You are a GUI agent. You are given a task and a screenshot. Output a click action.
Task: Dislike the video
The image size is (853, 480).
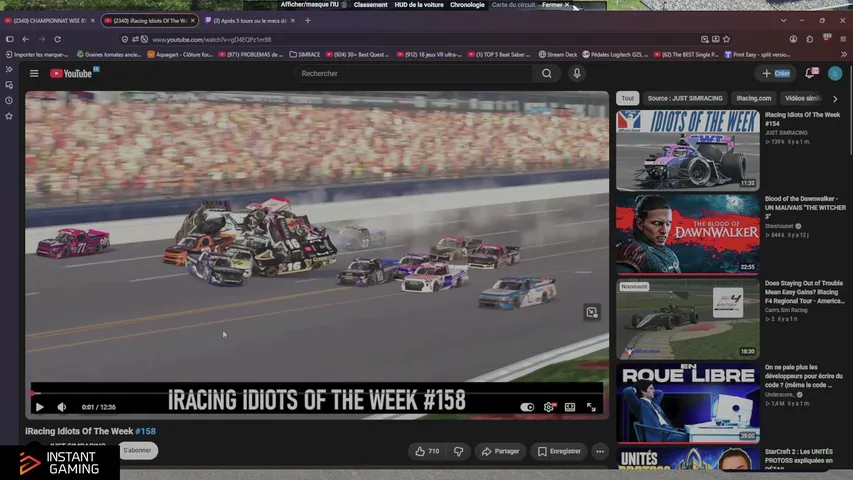click(x=459, y=451)
